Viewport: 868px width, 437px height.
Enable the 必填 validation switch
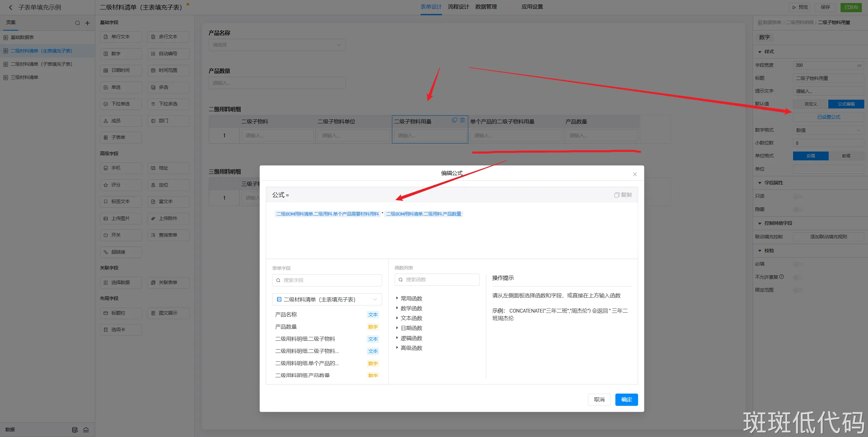797,264
